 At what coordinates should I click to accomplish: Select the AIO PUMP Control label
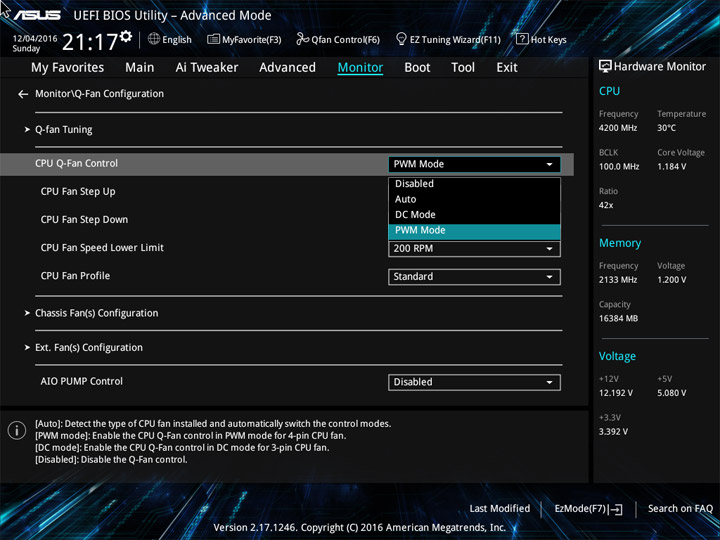tap(81, 382)
